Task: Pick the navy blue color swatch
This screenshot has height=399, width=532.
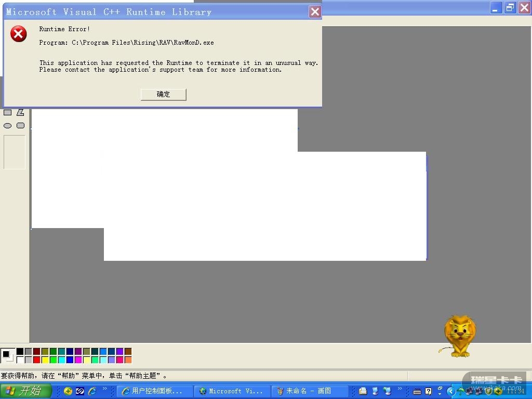Action: [70, 351]
